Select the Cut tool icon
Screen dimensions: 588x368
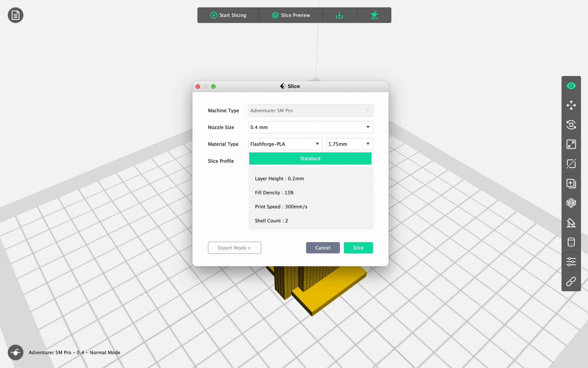pos(571,164)
